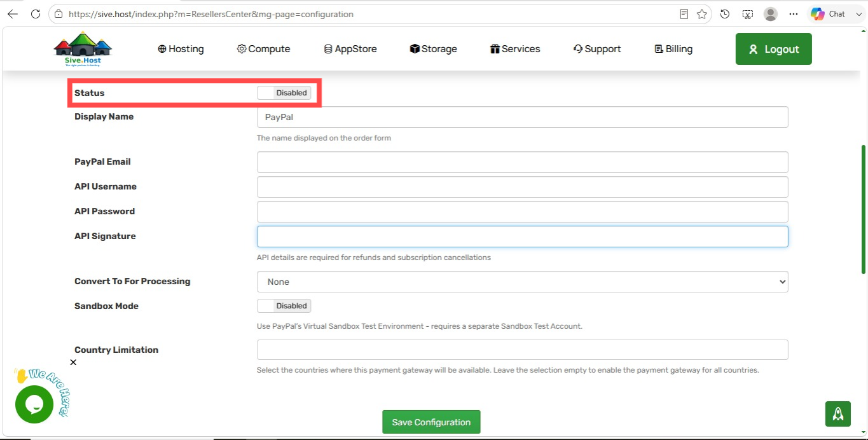Toggle the Sandbox Mode switch
868x440 pixels.
pos(284,306)
